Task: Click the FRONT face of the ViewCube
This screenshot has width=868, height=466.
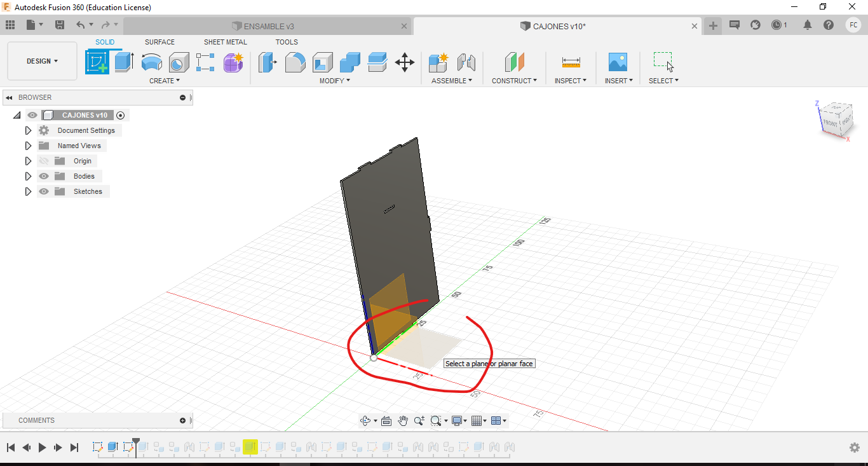Action: pos(831,122)
